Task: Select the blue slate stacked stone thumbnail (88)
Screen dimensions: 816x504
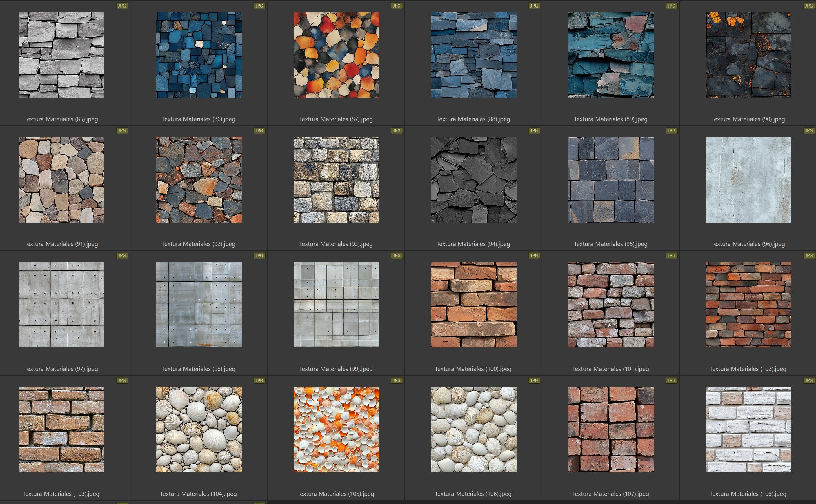Action: pyautogui.click(x=473, y=55)
